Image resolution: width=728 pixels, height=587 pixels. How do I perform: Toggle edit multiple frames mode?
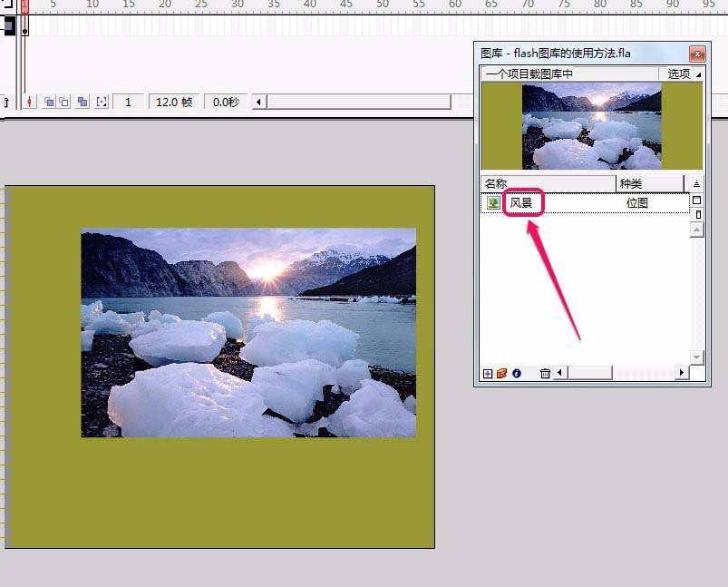[83, 102]
